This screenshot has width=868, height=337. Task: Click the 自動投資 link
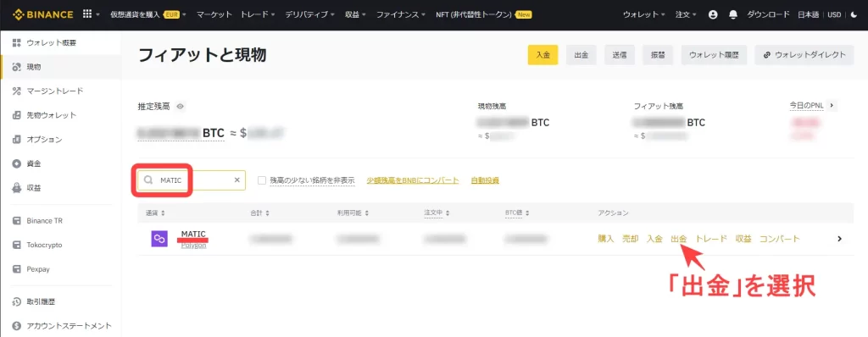click(485, 180)
